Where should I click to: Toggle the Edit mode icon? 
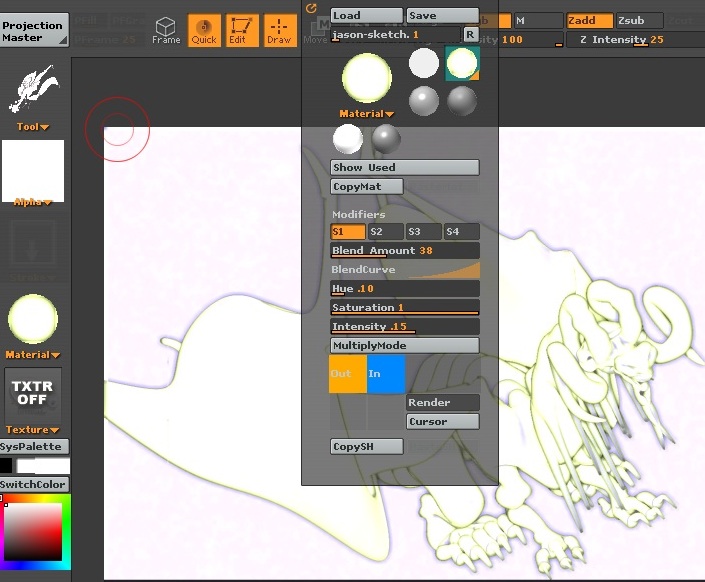pyautogui.click(x=242, y=31)
